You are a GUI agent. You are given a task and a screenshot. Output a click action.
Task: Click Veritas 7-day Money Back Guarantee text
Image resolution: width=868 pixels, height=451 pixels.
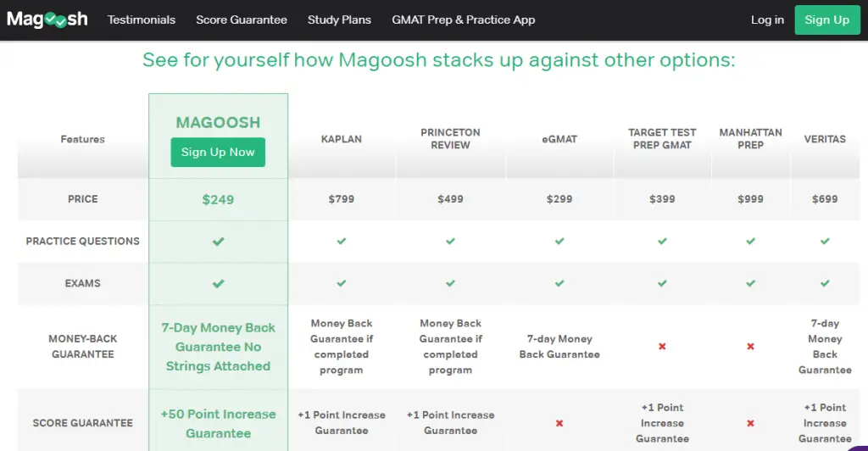[825, 347]
